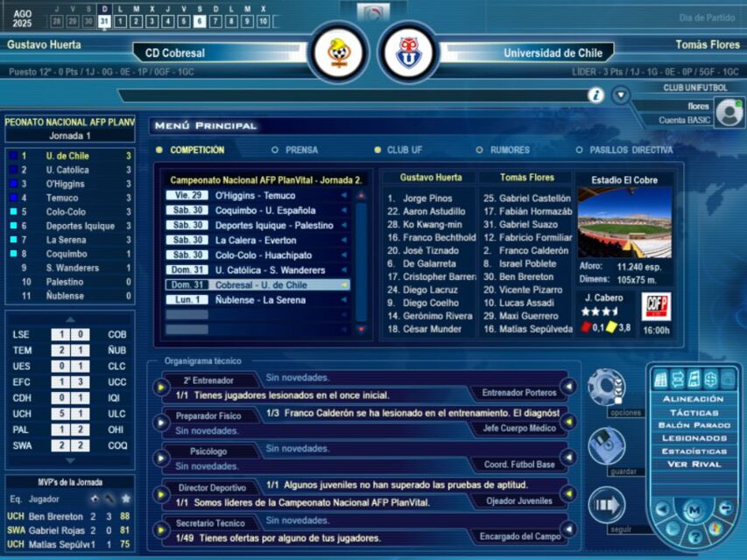The height and width of the screenshot is (560, 747).
Task: Expand the news bar dropdown arrow
Action: [621, 95]
